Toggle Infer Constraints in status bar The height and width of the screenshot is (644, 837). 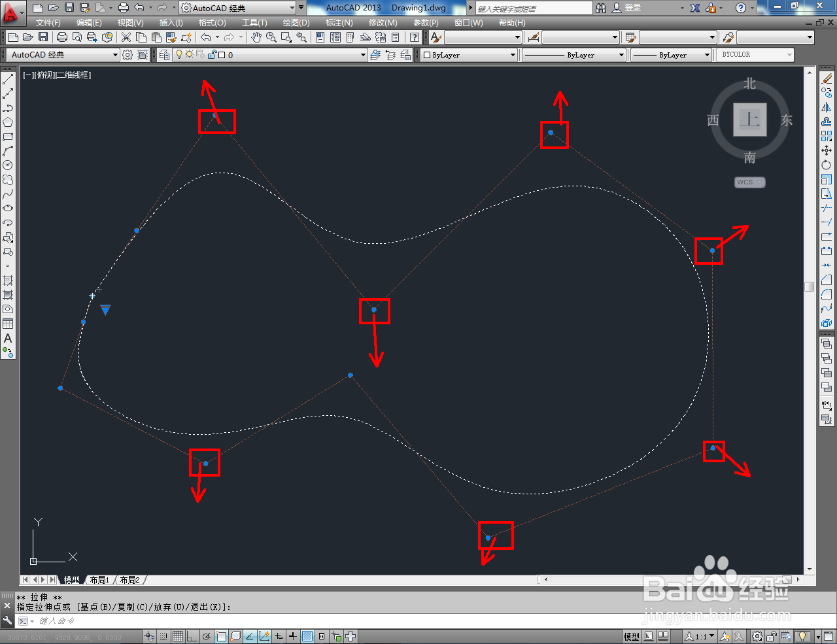148,636
